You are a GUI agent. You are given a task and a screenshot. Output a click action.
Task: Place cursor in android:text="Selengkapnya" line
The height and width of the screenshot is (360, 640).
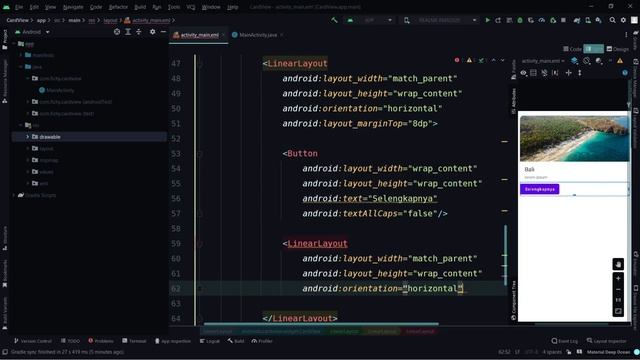pos(369,199)
